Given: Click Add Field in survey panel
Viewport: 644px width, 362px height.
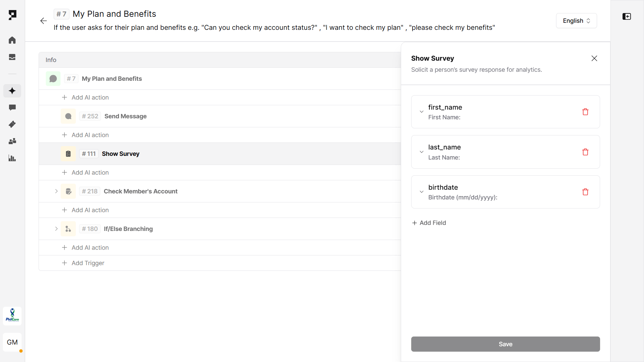Looking at the screenshot, I should tap(429, 223).
